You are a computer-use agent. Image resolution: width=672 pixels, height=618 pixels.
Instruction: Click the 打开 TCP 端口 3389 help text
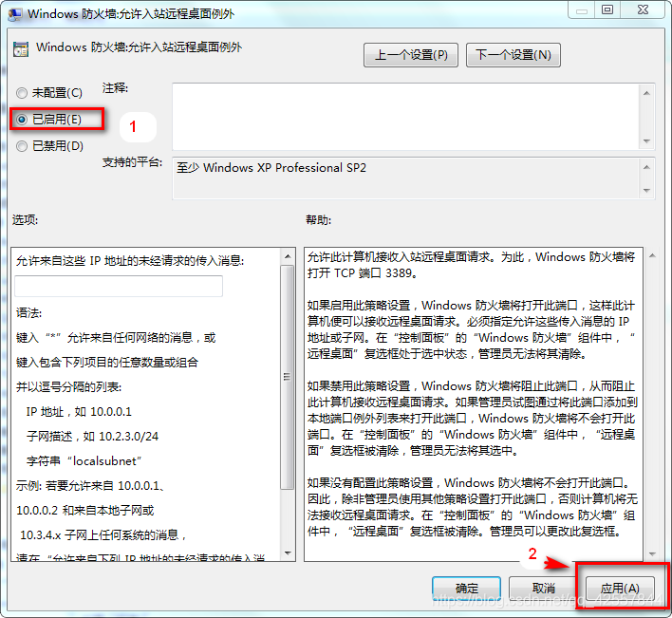click(x=363, y=273)
